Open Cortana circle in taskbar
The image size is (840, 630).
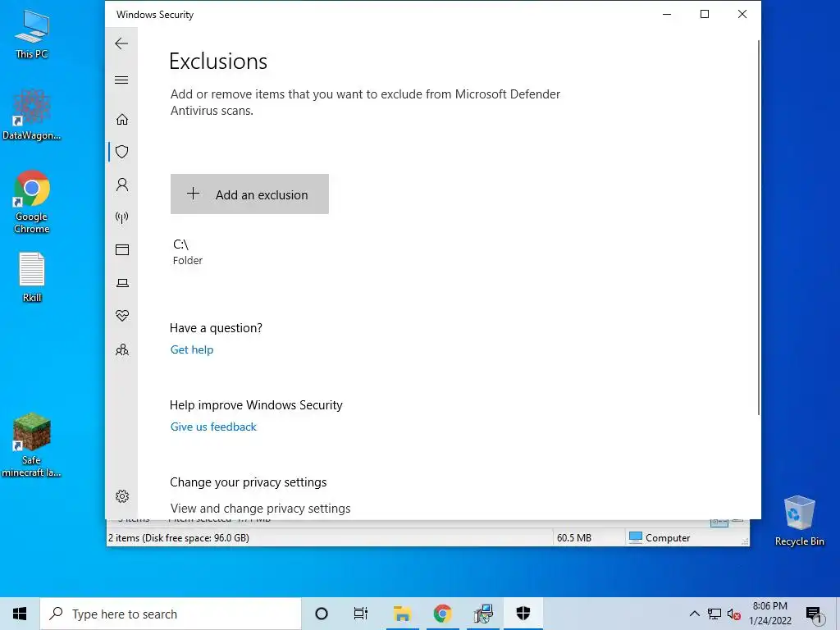pyautogui.click(x=322, y=614)
